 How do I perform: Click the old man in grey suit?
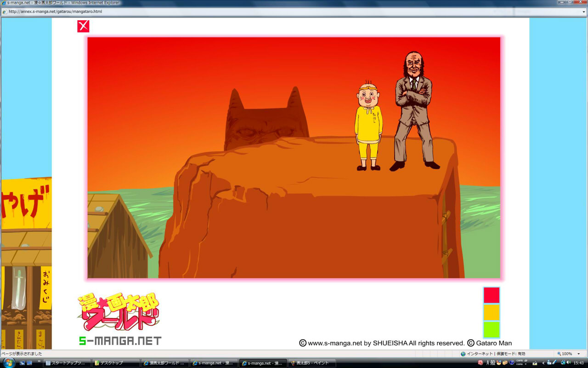414,111
